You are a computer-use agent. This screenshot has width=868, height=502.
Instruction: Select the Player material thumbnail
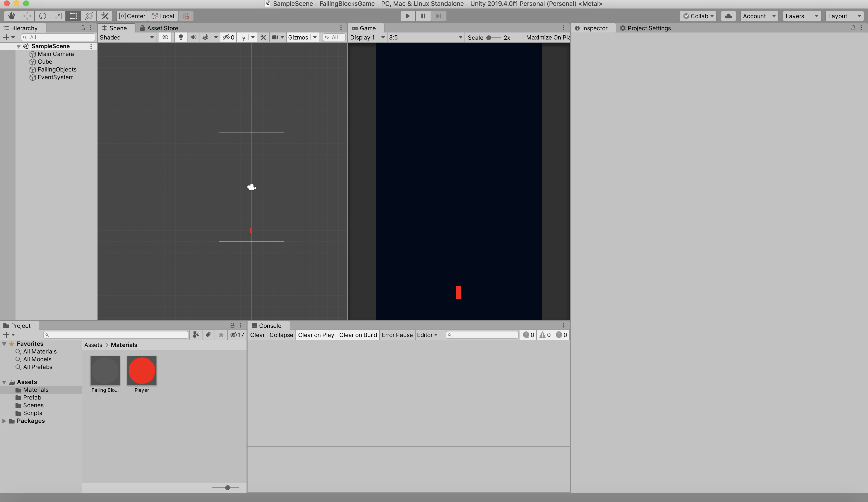point(142,371)
